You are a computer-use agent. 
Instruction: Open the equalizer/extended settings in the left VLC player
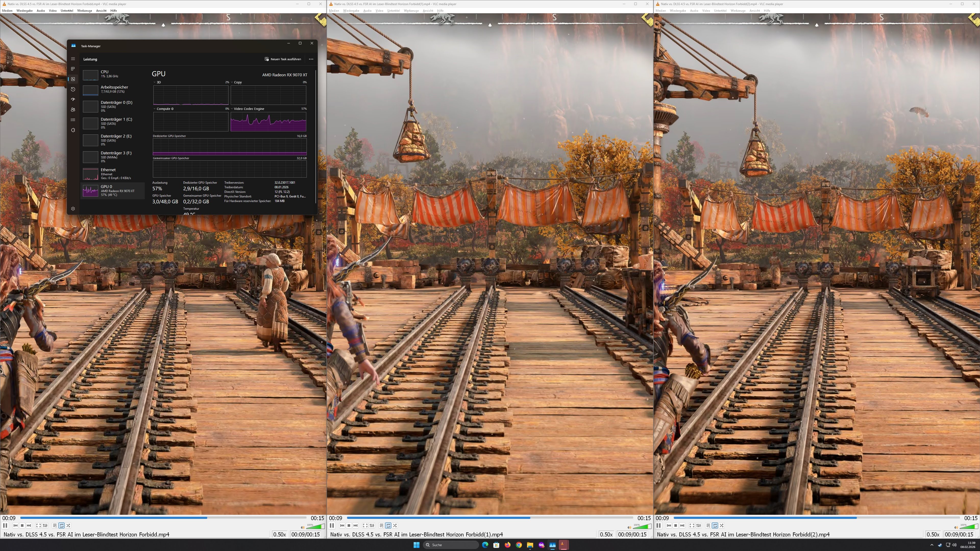pyautogui.click(x=45, y=525)
